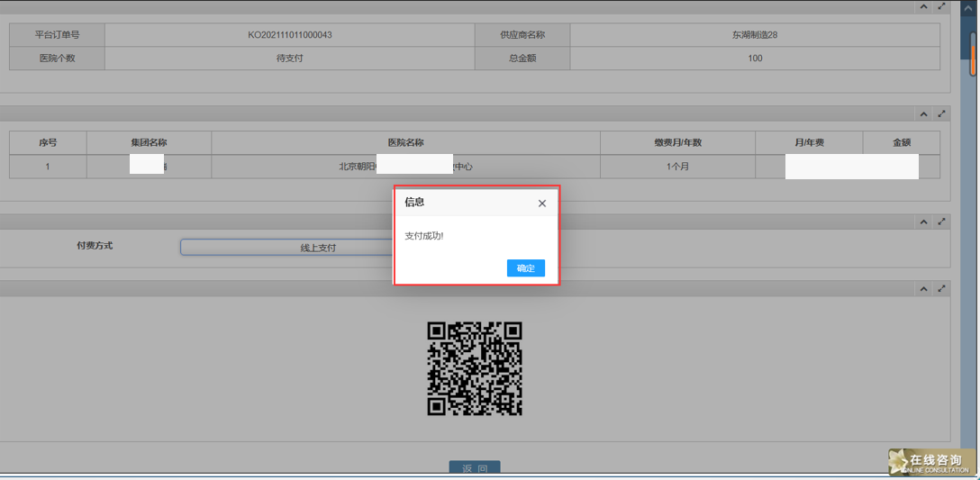The image size is (980, 480).
Task: Click the 供应商名称 label cell
Action: tap(522, 35)
